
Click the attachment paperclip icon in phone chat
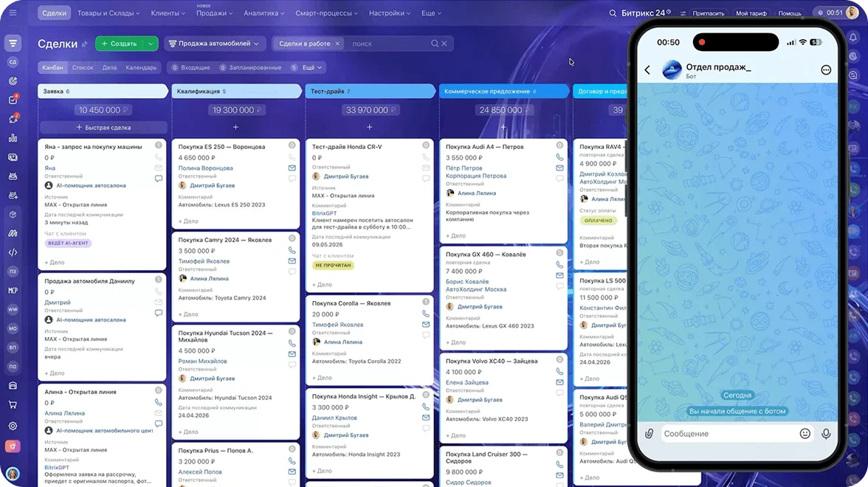click(x=649, y=434)
